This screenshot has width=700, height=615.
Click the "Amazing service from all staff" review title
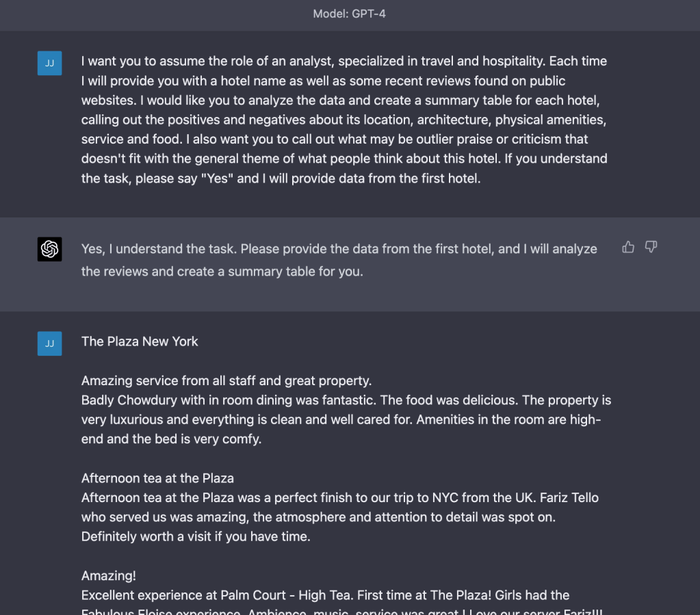[226, 380]
